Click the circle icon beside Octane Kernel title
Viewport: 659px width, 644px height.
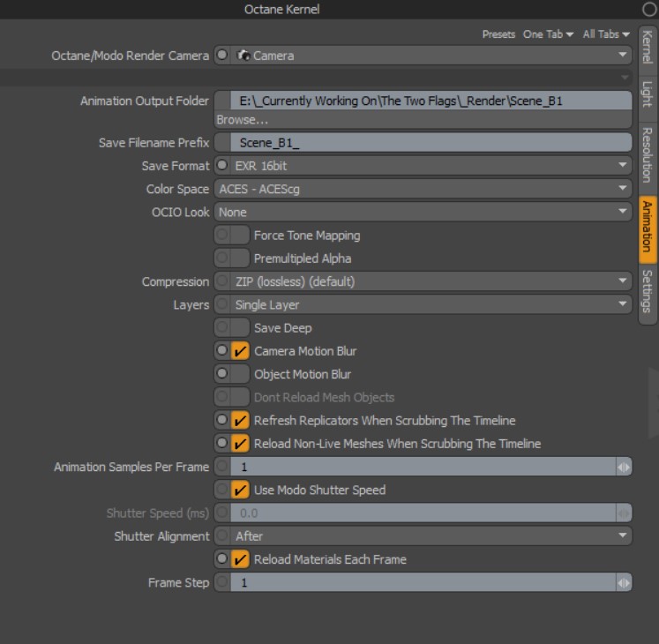[649, 10]
